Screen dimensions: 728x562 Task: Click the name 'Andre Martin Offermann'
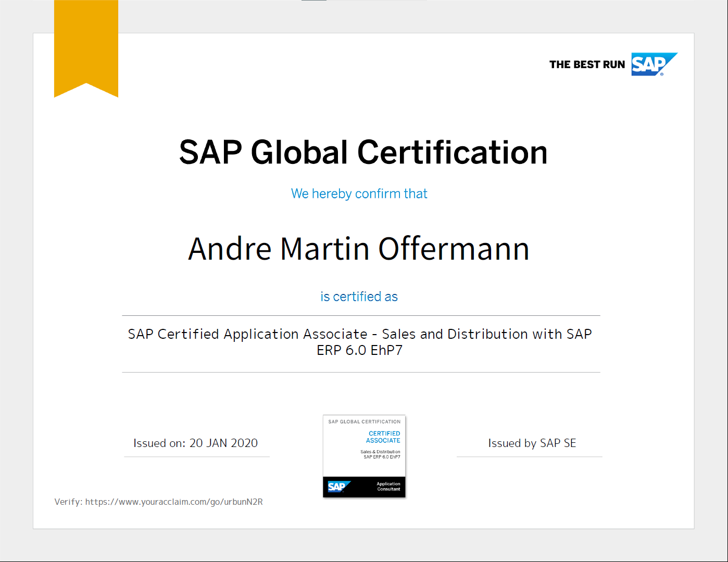[359, 249]
